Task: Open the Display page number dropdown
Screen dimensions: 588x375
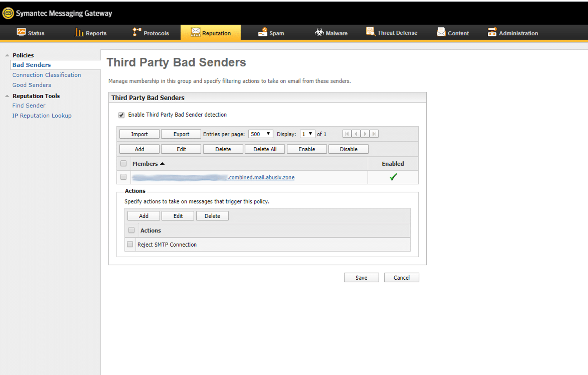Action: (308, 134)
